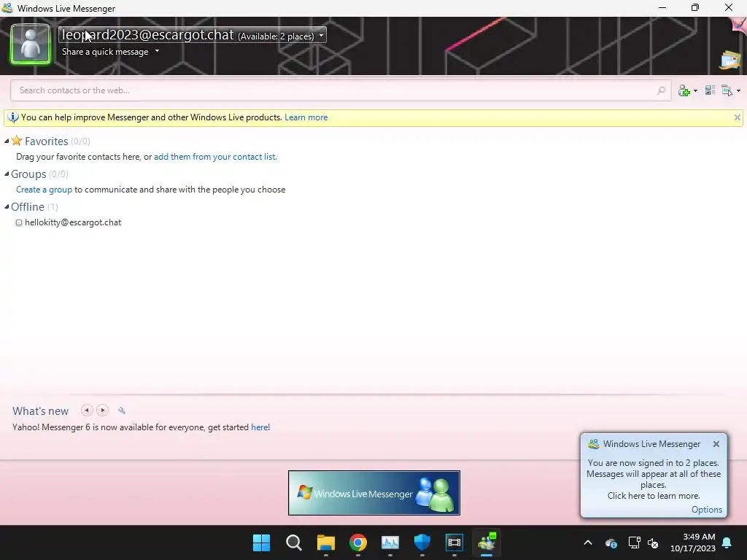The image size is (747, 560).
Task: Click the Show menu icon
Action: tap(727, 90)
